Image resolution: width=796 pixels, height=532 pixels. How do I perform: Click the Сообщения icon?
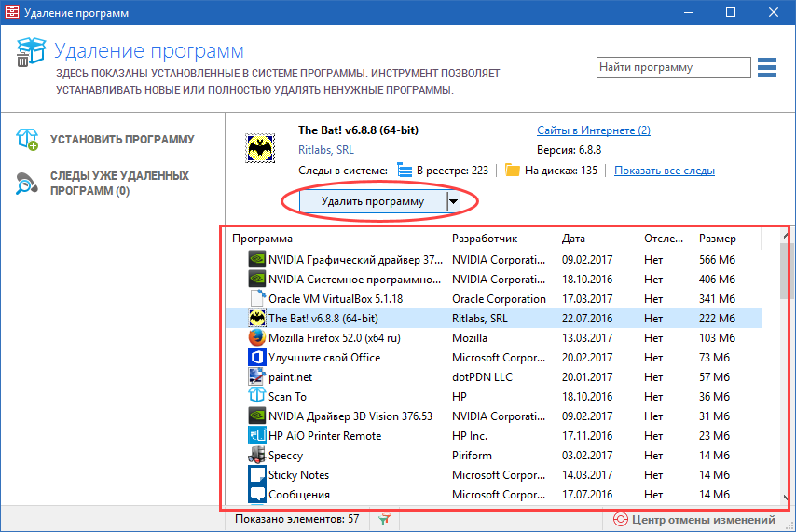click(257, 494)
